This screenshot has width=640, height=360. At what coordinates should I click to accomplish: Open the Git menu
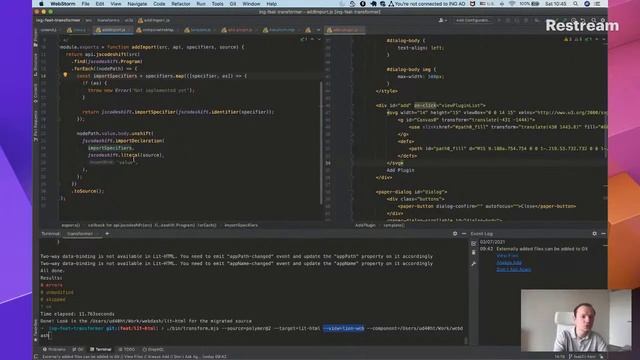point(233,4)
